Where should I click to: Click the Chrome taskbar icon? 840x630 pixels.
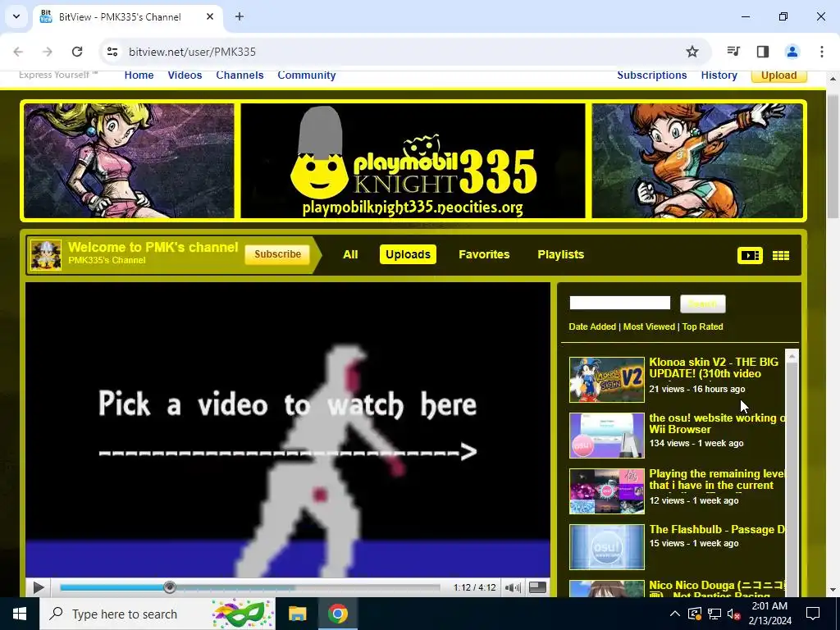pyautogui.click(x=337, y=614)
